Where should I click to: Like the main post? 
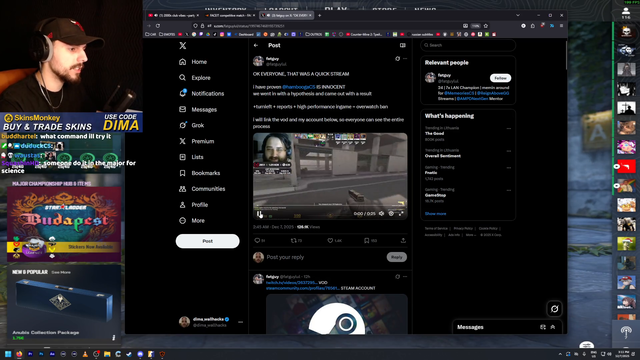(x=330, y=241)
